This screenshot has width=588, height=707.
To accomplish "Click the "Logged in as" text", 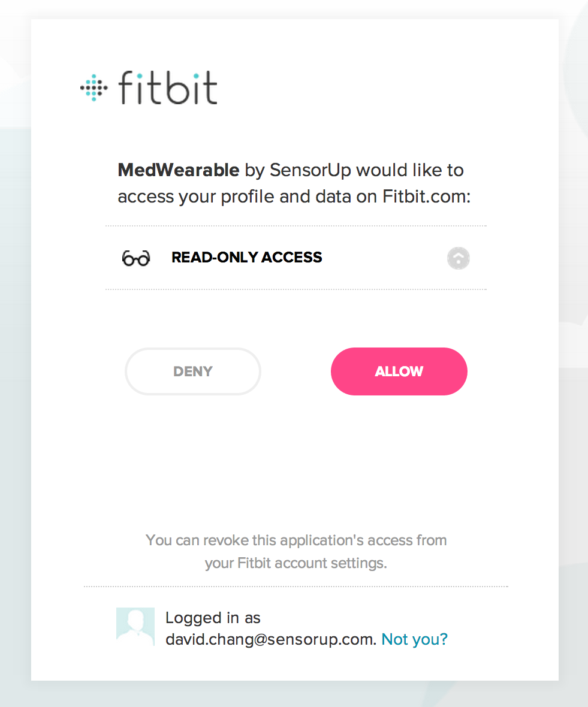I will (x=213, y=618).
